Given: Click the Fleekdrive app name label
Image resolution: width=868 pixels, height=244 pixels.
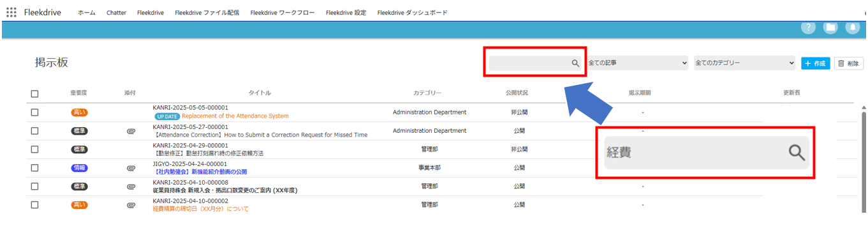Looking at the screenshot, I should (x=43, y=12).
